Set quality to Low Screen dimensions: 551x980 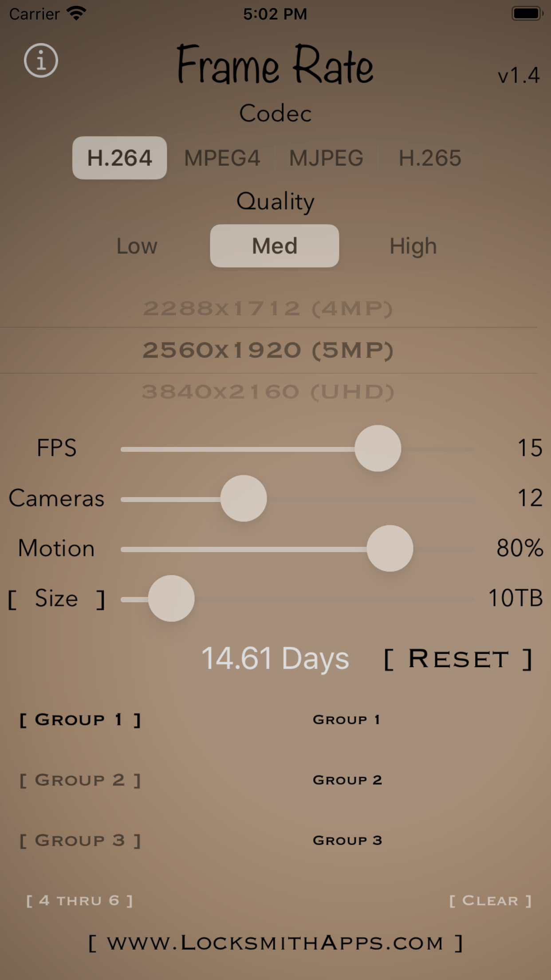pyautogui.click(x=136, y=246)
